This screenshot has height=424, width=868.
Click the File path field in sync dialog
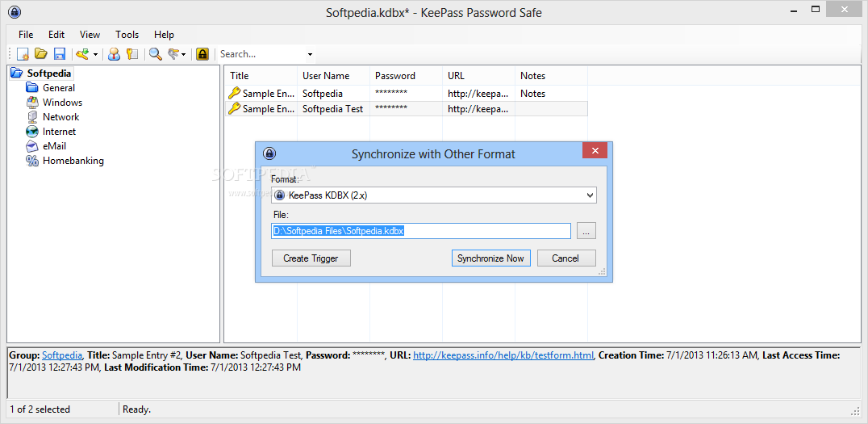click(x=421, y=230)
